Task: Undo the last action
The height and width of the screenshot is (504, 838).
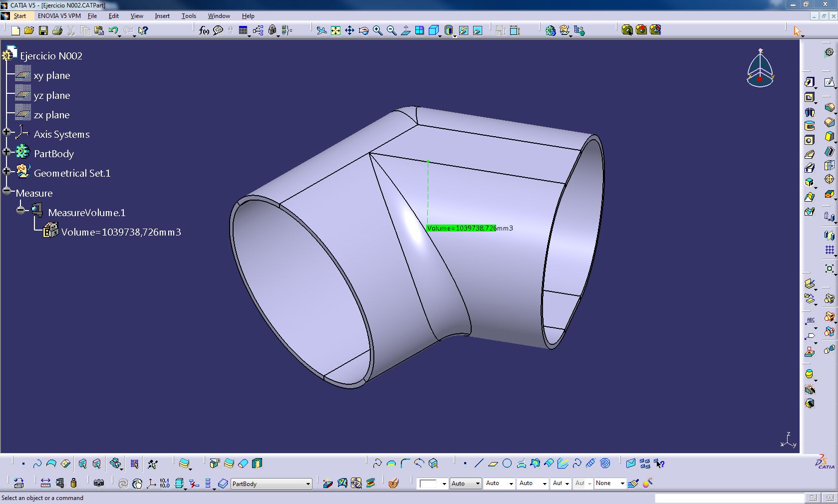Action: coord(113,30)
